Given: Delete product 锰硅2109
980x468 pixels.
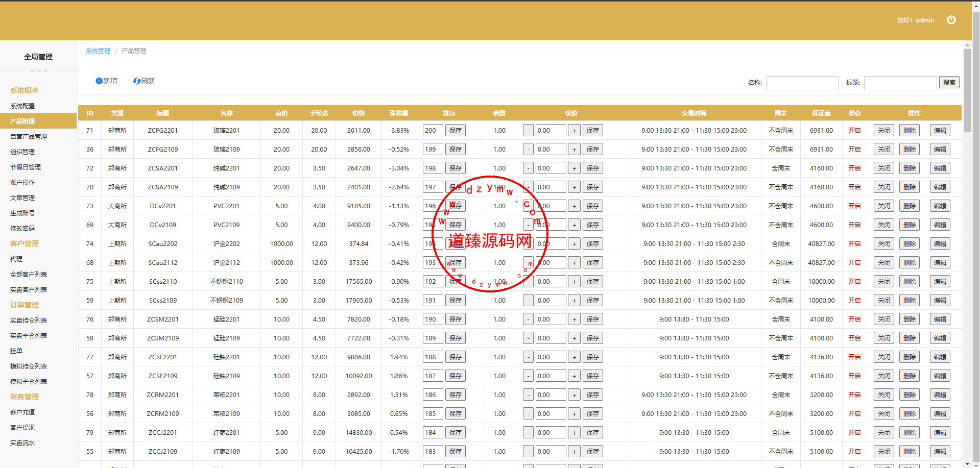Looking at the screenshot, I should [910, 338].
